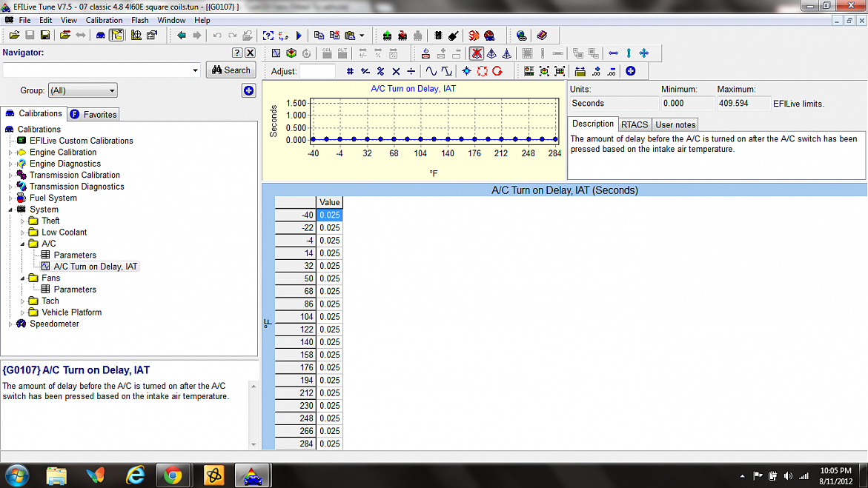Viewport: 868px width, 488px height.
Task: Click the open file folder icon
Action: point(14,36)
